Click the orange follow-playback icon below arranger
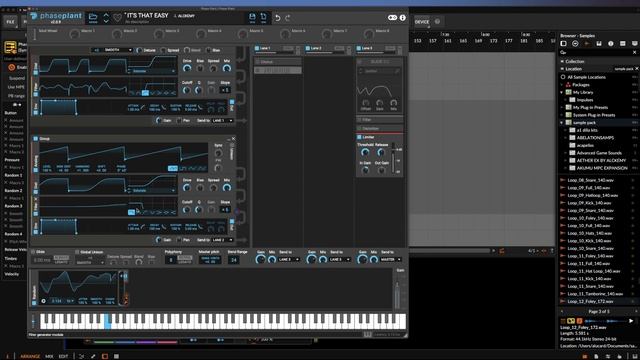This screenshot has height=360, width=640. [x=502, y=251]
